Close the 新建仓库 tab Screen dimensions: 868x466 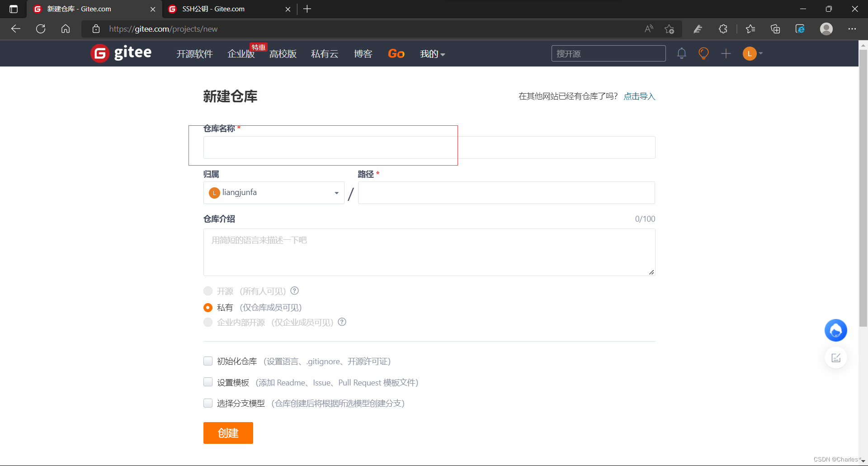coord(153,9)
